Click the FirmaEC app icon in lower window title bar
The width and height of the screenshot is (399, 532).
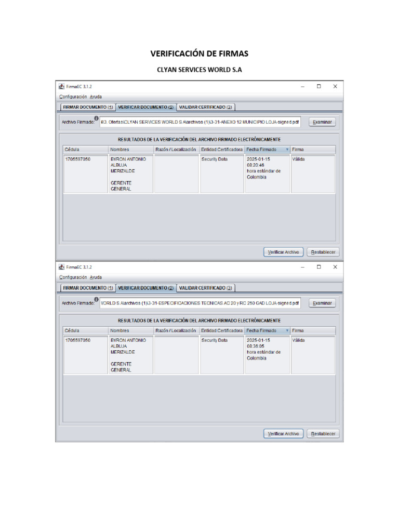click(61, 267)
